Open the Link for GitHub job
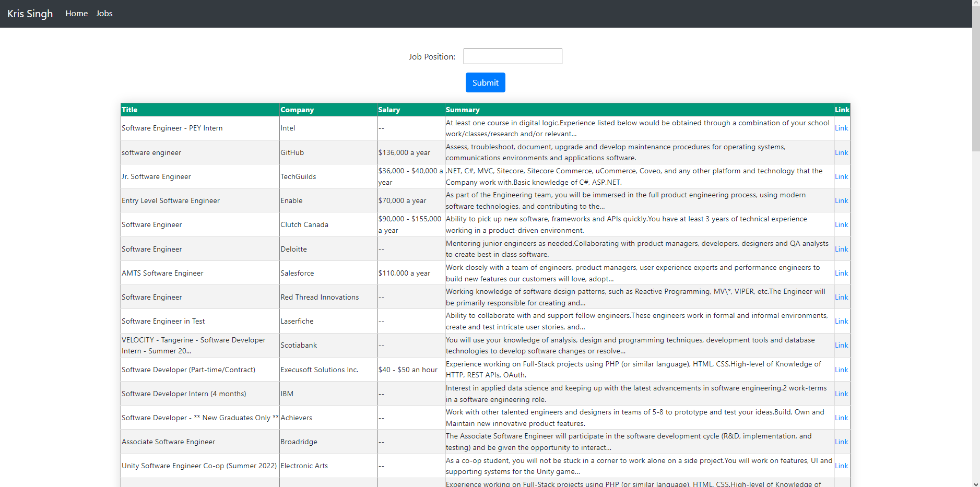Viewport: 980px width, 487px height. click(x=841, y=152)
